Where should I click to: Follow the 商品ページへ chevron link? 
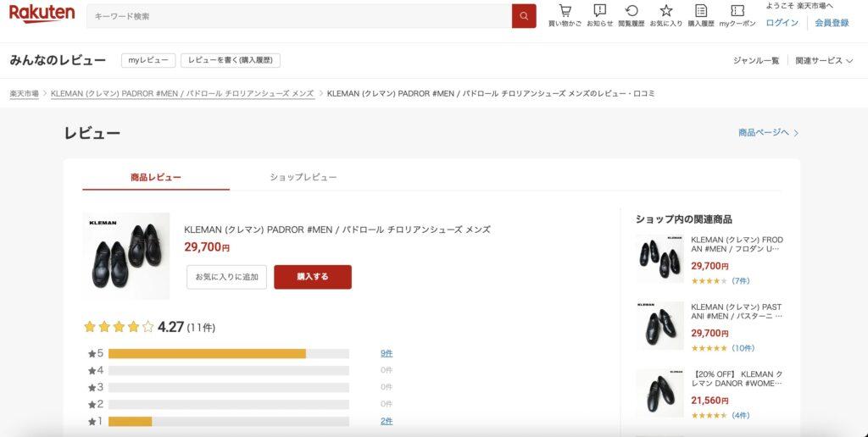point(768,133)
